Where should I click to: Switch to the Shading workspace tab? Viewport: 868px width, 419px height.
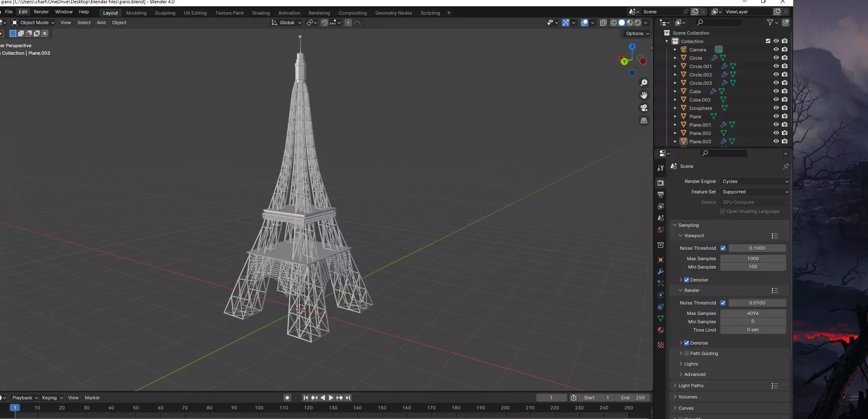261,13
